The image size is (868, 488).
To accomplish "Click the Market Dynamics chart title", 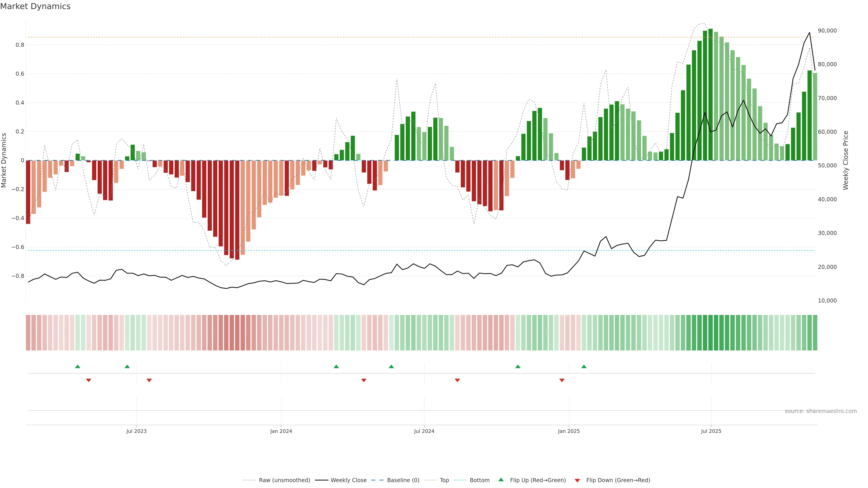I will tap(35, 6).
